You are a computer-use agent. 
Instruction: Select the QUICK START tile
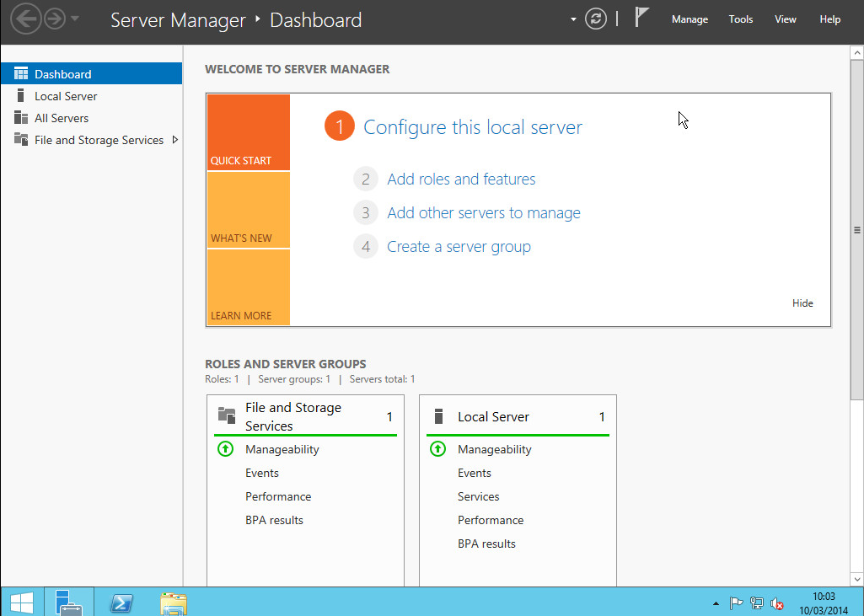(x=249, y=132)
